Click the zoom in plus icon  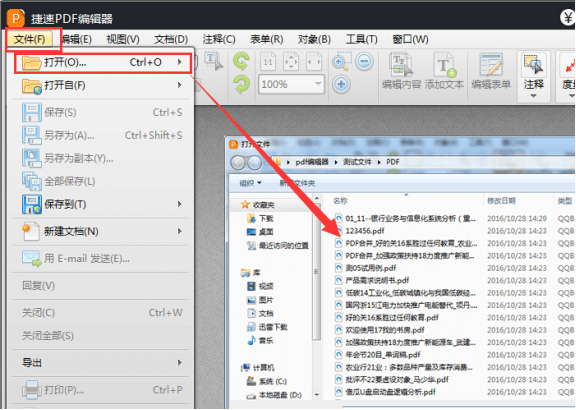[x=341, y=84]
